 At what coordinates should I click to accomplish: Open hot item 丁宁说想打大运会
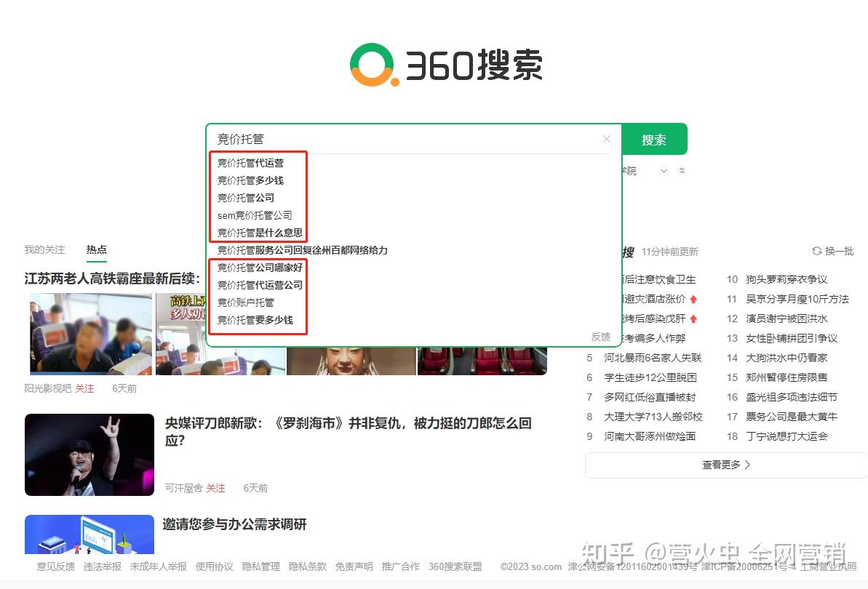[x=786, y=436]
